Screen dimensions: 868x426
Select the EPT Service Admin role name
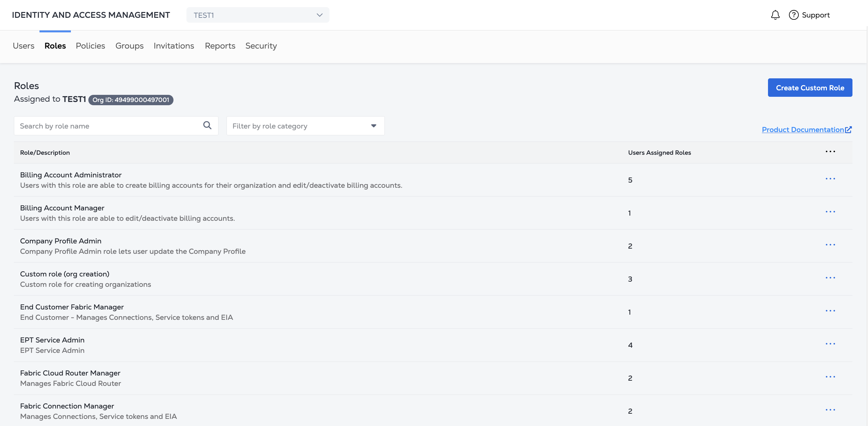pyautogui.click(x=52, y=340)
